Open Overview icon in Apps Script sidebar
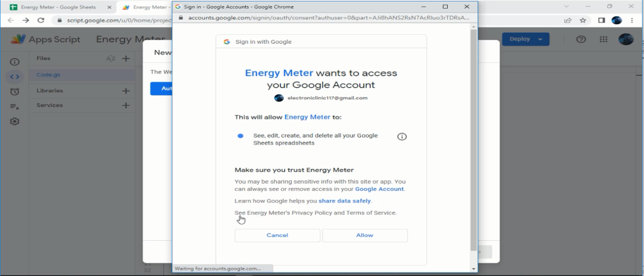Image resolution: width=644 pixels, height=276 pixels. (x=15, y=62)
